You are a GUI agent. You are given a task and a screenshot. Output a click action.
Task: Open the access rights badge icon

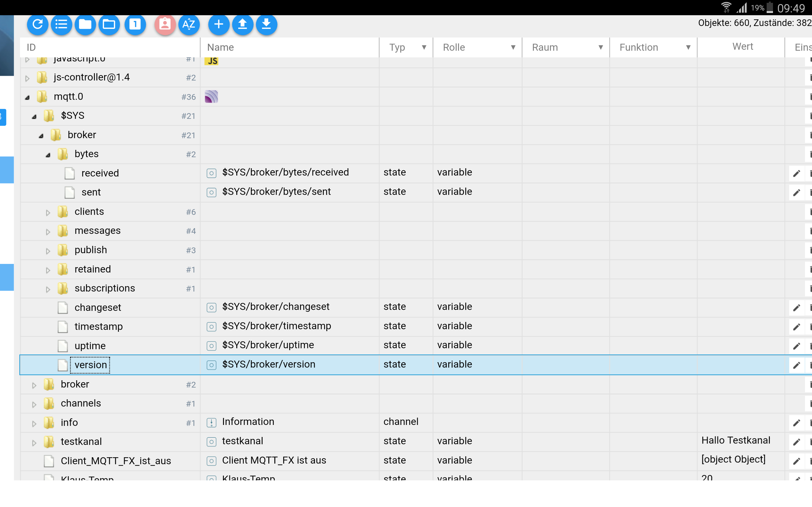coord(165,24)
